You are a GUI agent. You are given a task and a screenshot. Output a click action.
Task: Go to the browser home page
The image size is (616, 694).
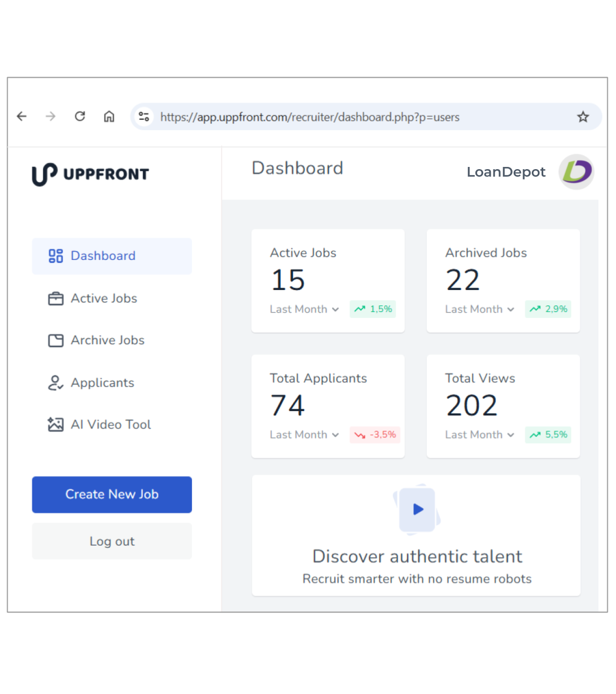[x=109, y=117]
